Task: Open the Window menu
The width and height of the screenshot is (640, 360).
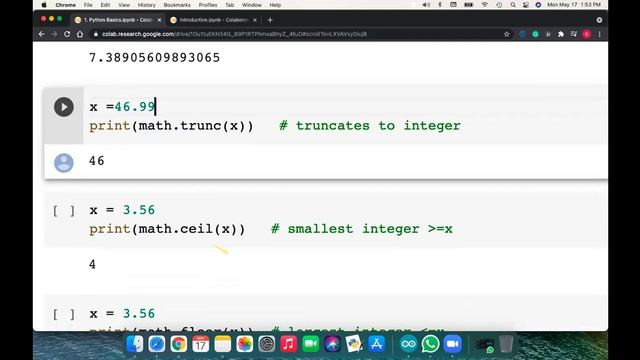Action: [251, 5]
